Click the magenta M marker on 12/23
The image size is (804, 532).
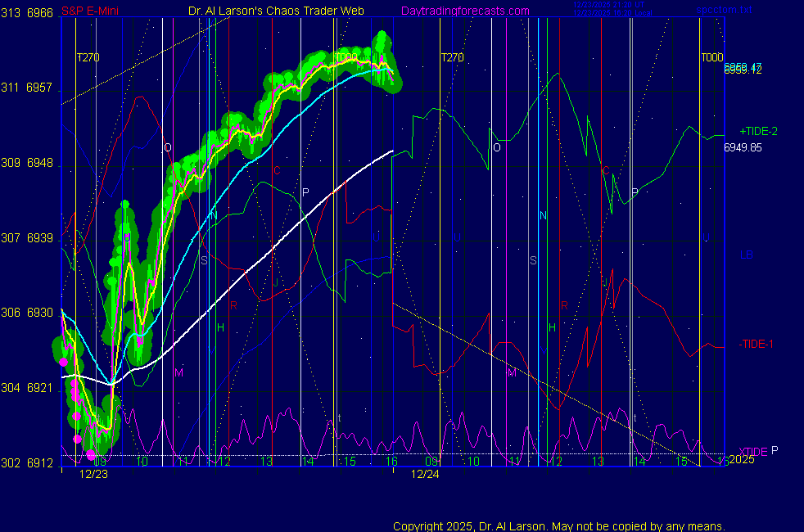point(178,372)
